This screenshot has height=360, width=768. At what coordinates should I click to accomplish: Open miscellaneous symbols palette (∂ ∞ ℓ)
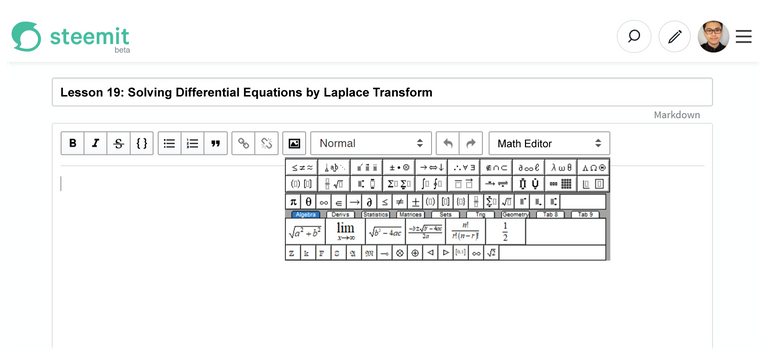tap(528, 168)
